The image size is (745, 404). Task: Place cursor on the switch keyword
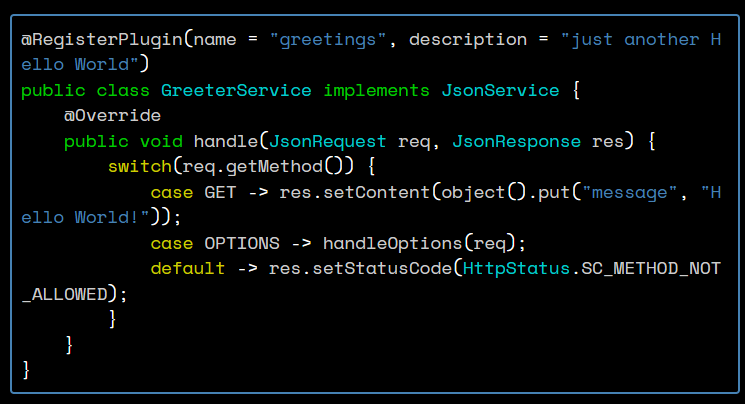[x=139, y=167]
